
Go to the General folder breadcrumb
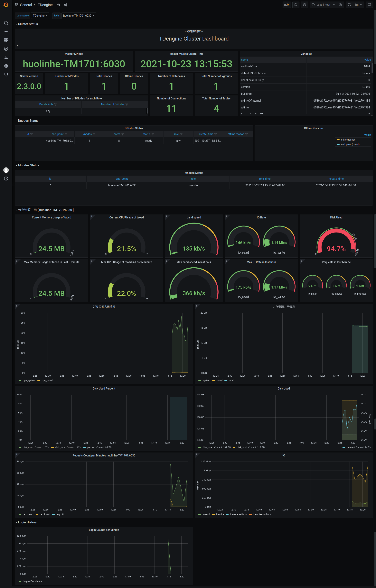tap(26, 5)
